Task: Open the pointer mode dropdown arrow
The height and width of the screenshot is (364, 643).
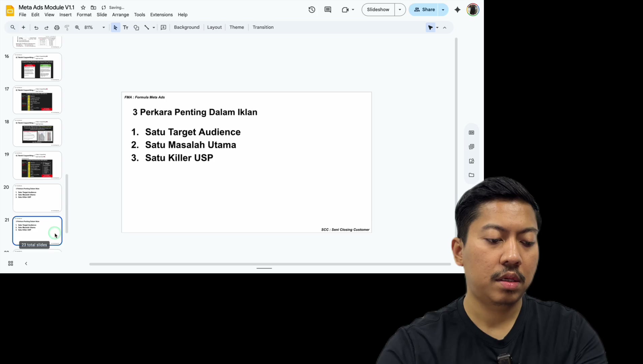Action: click(437, 28)
